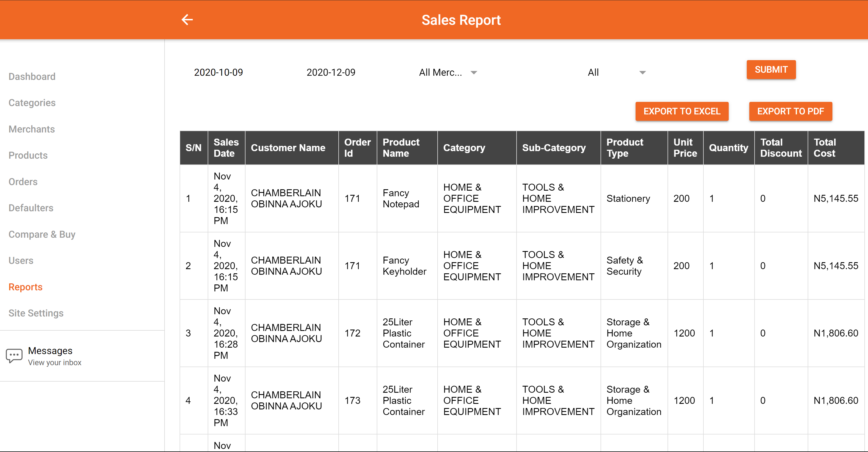Click the end date field 2020-12-09

(x=331, y=72)
